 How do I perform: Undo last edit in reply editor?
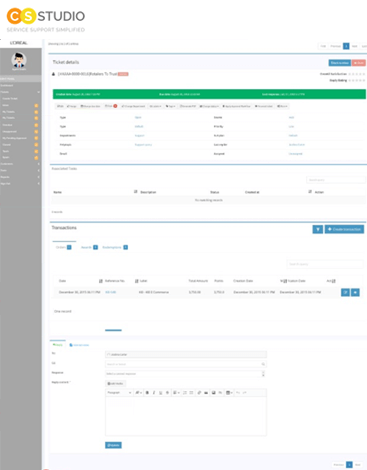tap(238, 393)
